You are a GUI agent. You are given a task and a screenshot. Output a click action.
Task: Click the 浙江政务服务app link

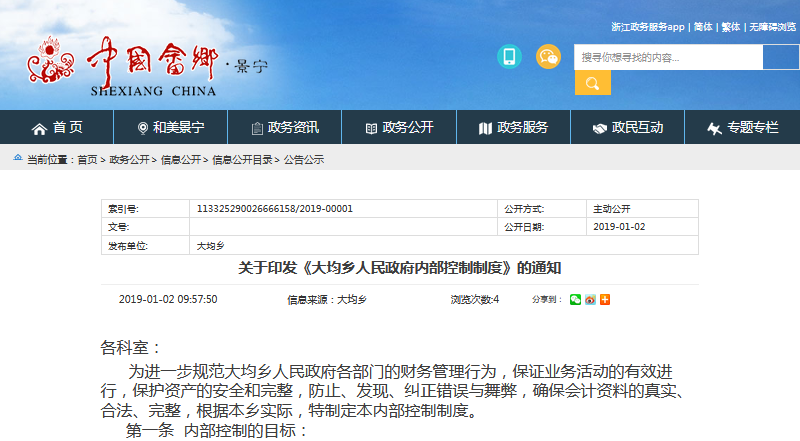tap(647, 27)
